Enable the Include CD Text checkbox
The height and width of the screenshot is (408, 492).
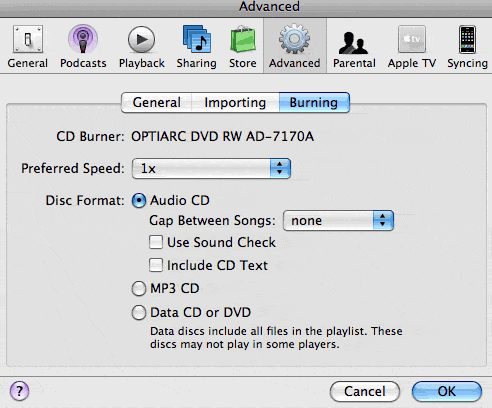[156, 265]
